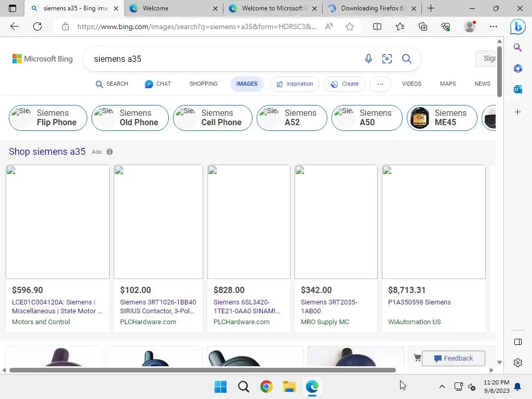Open sidebar settings gear icon

518,363
